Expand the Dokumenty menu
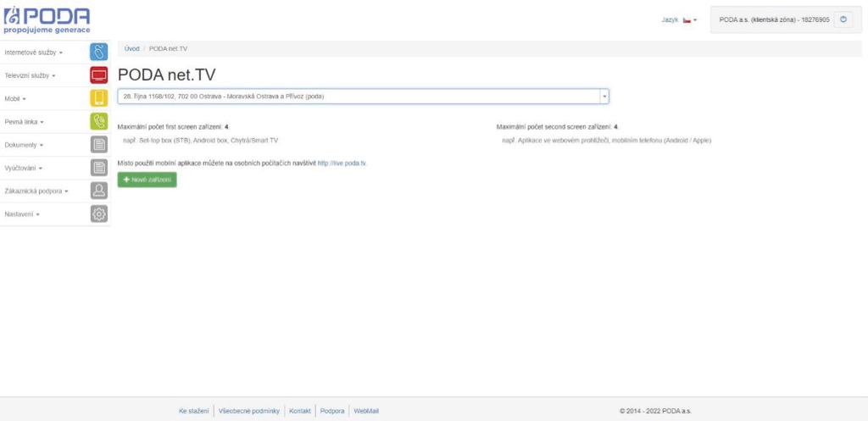 24,145
